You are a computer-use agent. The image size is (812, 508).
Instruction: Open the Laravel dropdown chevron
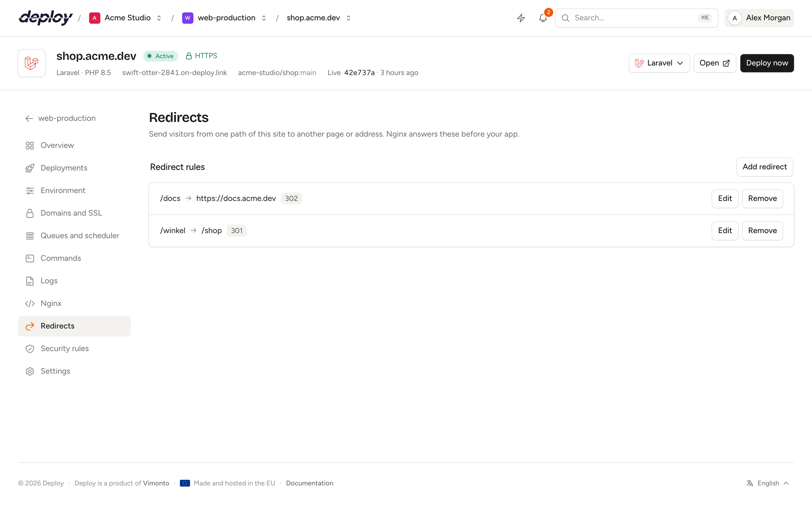[680, 63]
